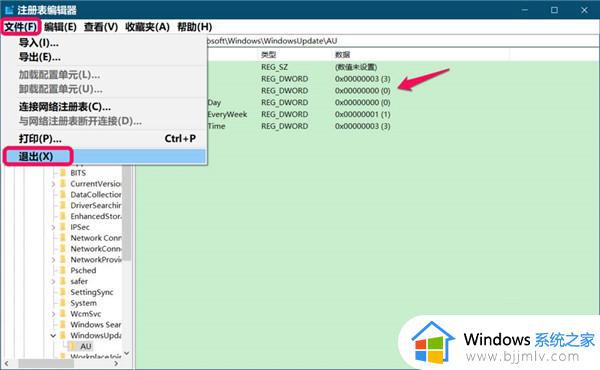
Task: Click the Registry Editor title bar icon
Action: coord(9,10)
